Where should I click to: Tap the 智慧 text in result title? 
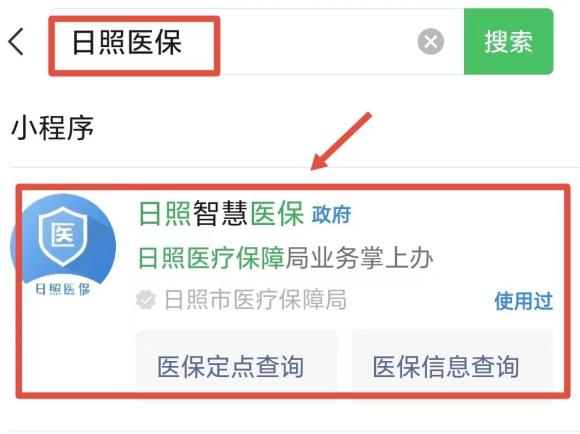(221, 213)
